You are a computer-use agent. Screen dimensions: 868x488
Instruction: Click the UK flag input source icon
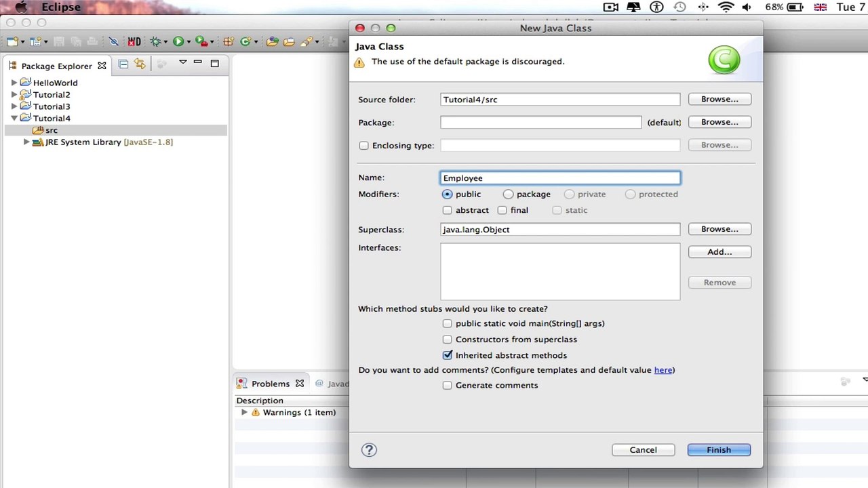click(820, 7)
